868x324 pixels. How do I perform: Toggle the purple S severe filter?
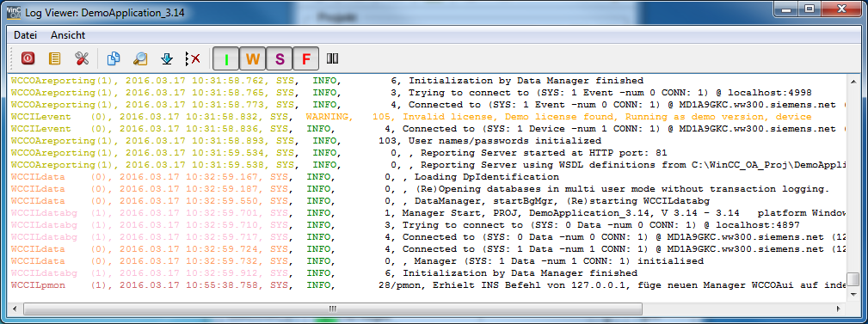280,58
